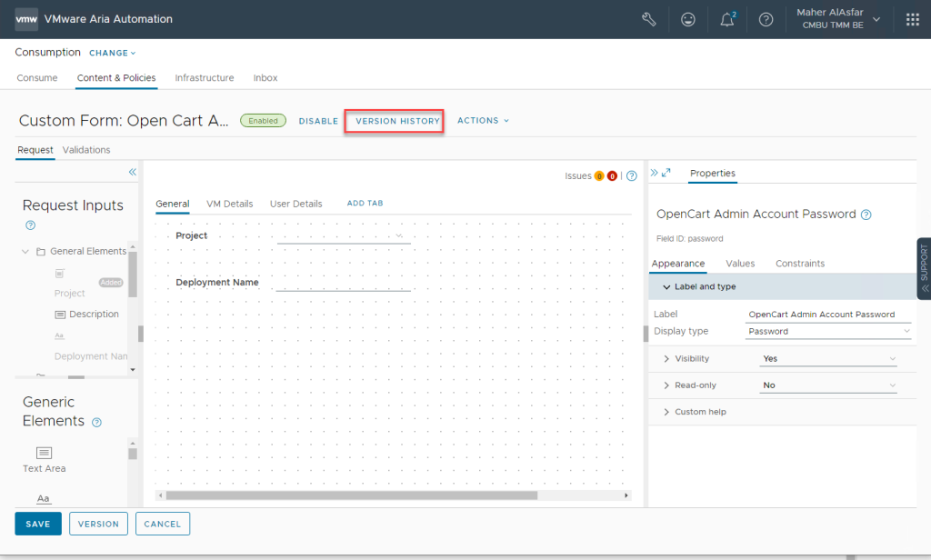Open the User Details form tab

click(296, 204)
